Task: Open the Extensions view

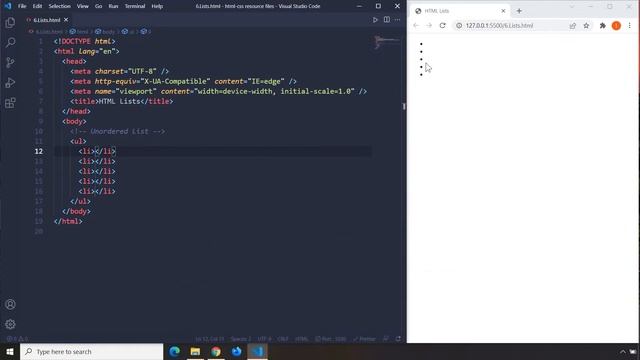Action: tap(10, 102)
